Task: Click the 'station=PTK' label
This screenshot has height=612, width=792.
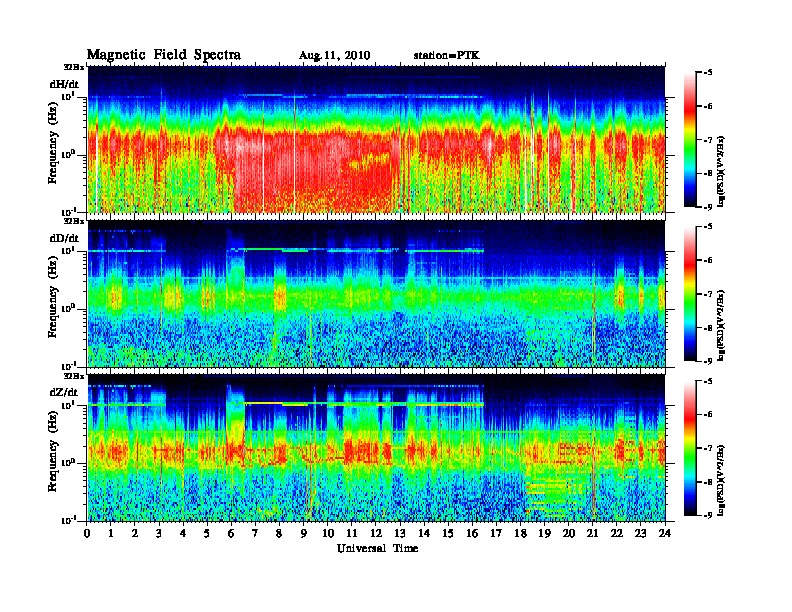Action: [x=447, y=55]
